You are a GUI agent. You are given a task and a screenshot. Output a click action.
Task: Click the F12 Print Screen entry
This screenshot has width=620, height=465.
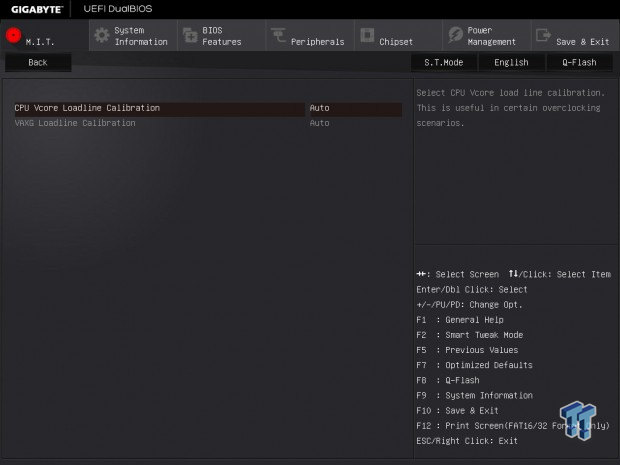point(513,425)
